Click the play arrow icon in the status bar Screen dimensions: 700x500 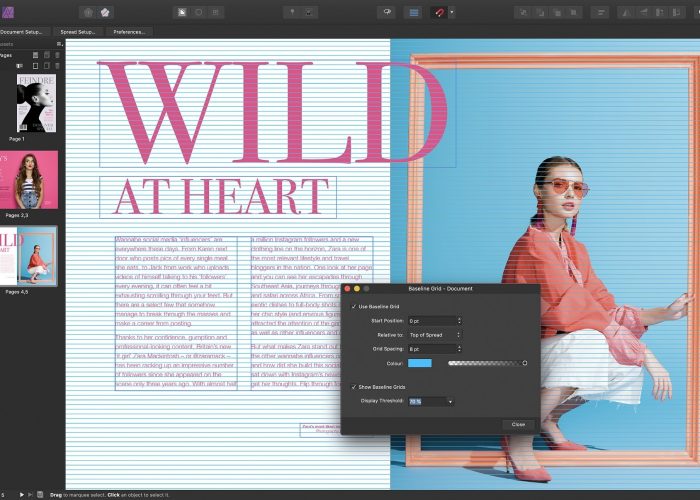[x=21, y=495]
